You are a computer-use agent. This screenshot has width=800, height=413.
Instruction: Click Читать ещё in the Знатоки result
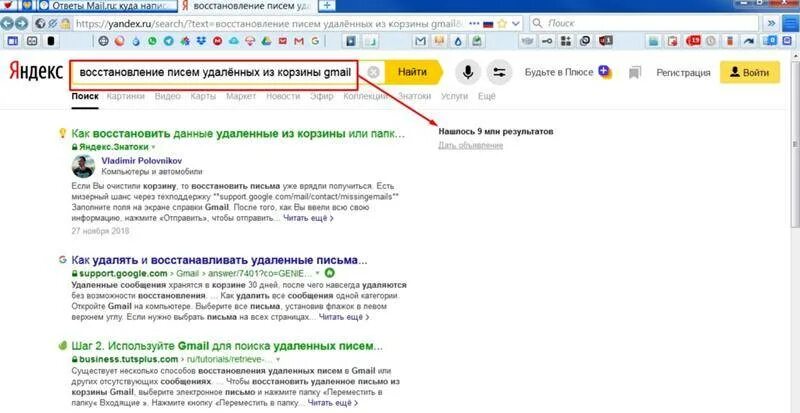pos(308,218)
